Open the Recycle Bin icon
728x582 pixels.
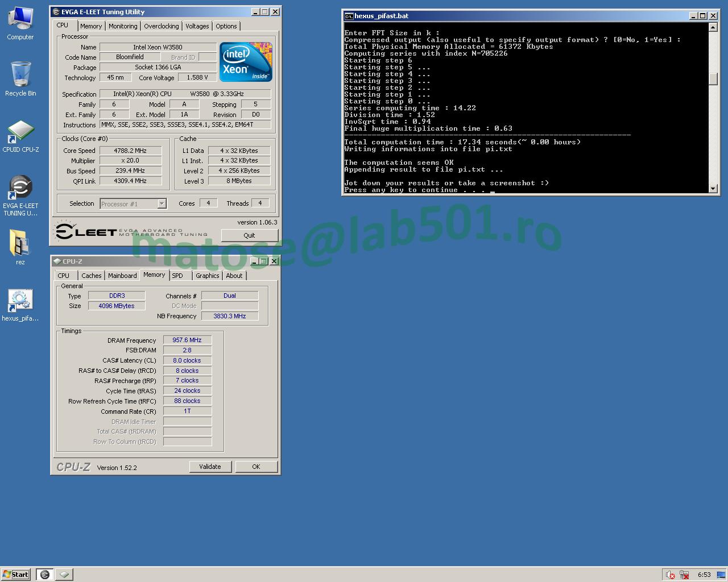(20, 79)
